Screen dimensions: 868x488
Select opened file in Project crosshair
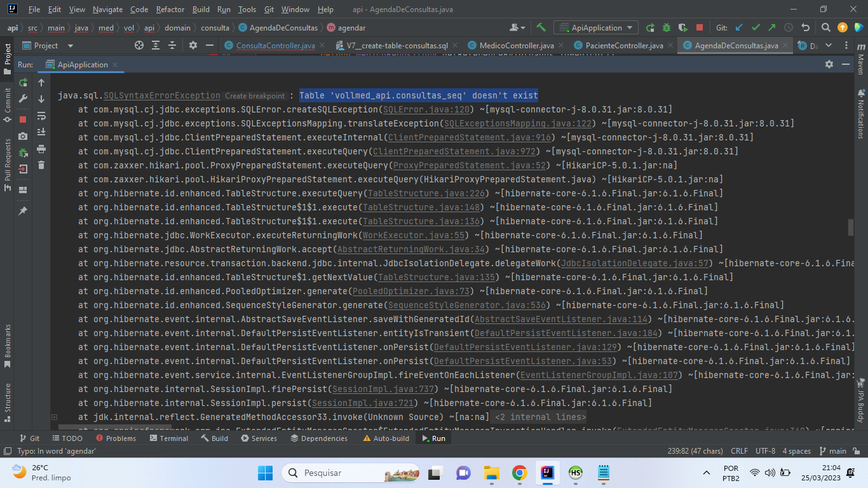click(x=139, y=46)
